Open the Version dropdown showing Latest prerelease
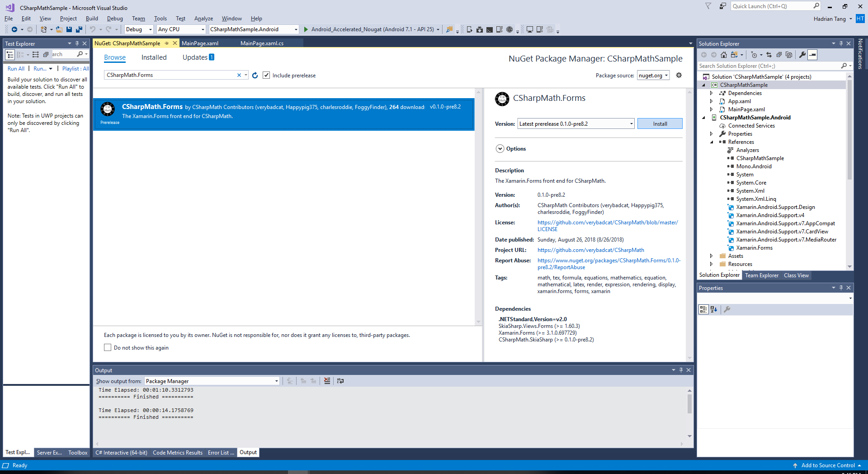868x474 pixels. point(631,123)
